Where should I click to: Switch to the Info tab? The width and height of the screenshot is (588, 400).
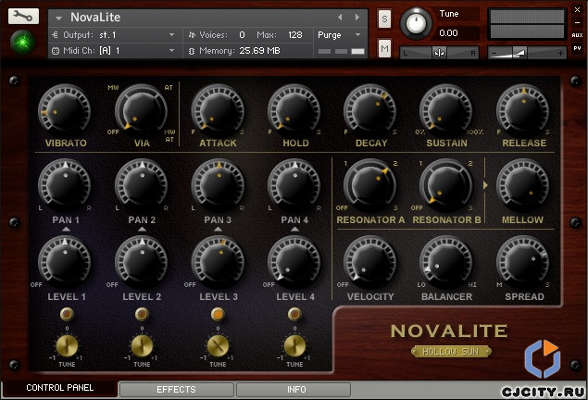[294, 390]
